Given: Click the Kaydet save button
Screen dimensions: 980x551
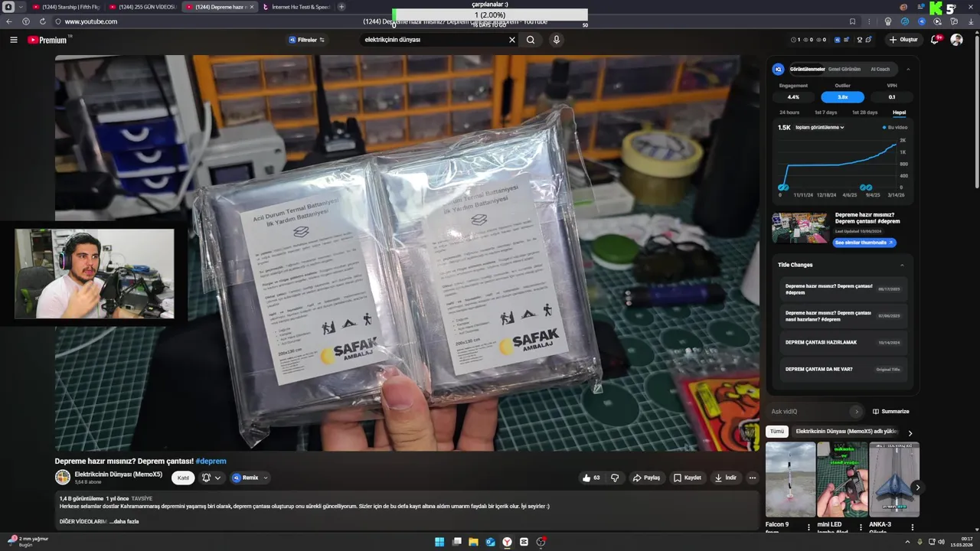Looking at the screenshot, I should 688,478.
